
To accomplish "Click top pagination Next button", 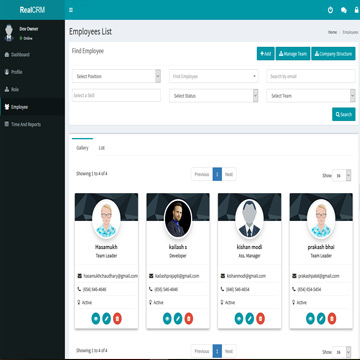I will (229, 174).
